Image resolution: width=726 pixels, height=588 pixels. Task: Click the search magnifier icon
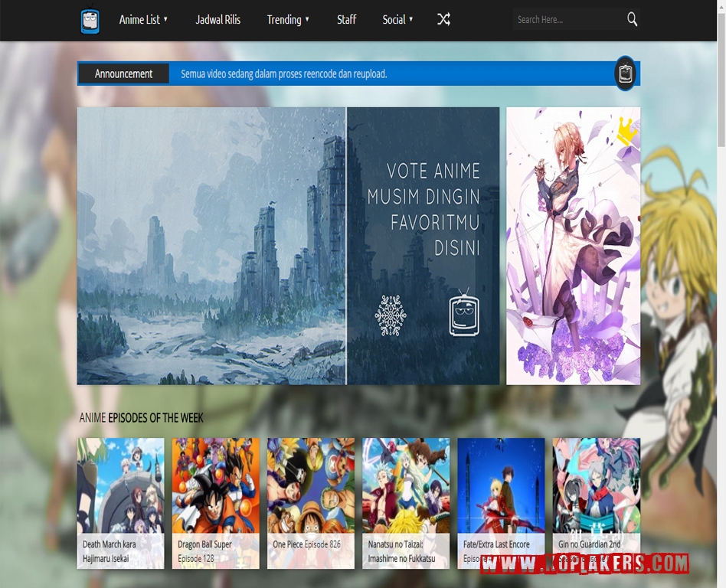coord(632,19)
